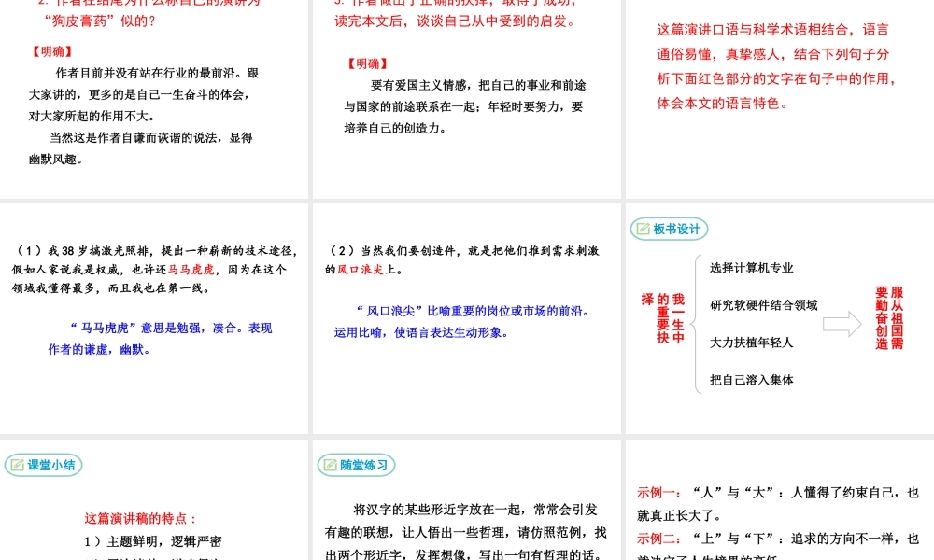Click the line 将汉字的某些形近字放在一起
Image resolution: width=934 pixels, height=560 pixels.
(474, 510)
